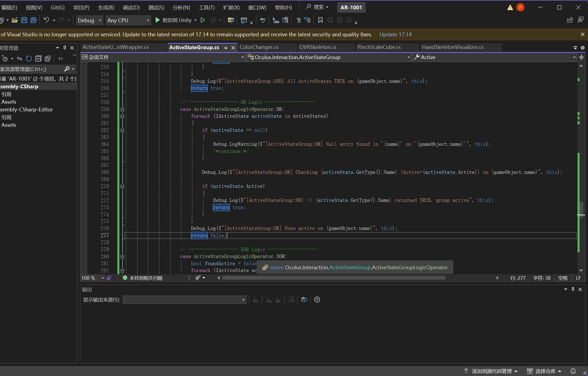The height and width of the screenshot is (376, 588).
Task: Start without debugging using the hollow play icon
Action: tap(203, 20)
